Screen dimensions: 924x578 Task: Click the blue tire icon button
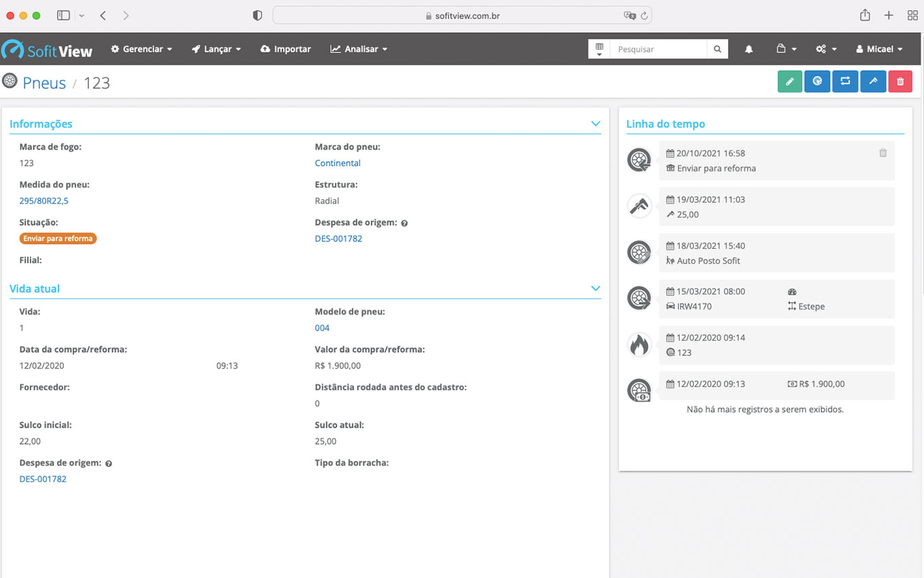817,82
